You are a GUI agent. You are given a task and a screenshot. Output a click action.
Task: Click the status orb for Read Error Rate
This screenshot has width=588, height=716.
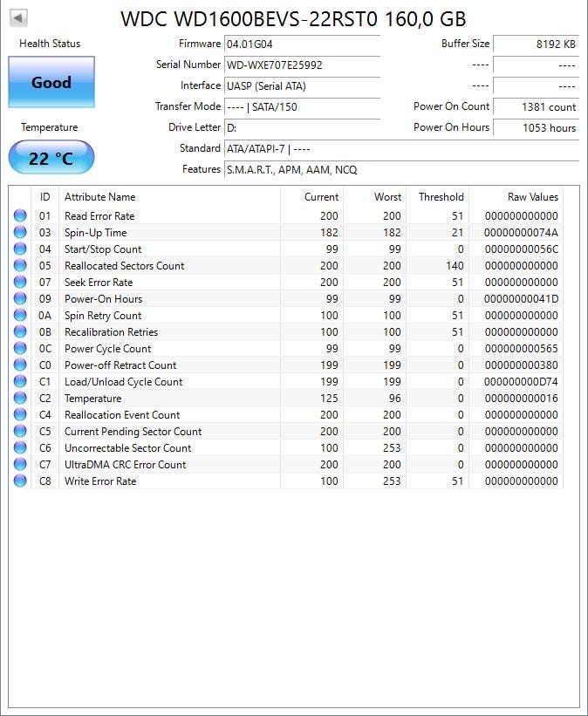(20, 216)
